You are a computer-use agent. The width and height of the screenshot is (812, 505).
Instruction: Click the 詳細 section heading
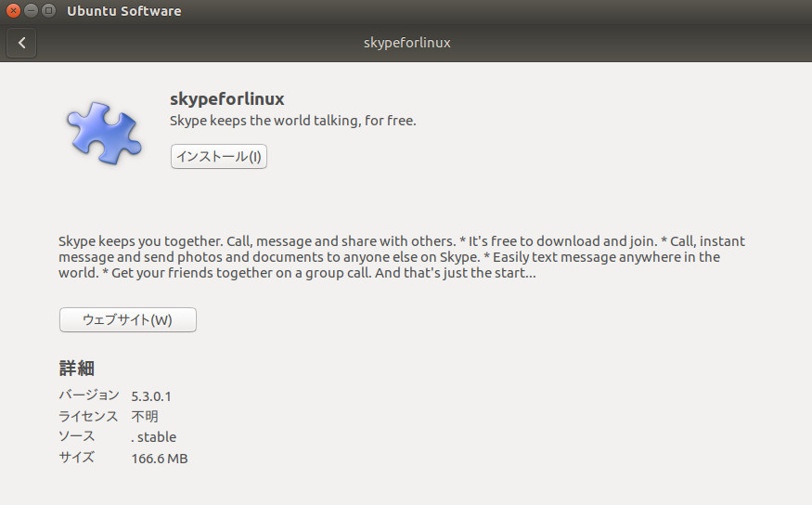tap(77, 369)
